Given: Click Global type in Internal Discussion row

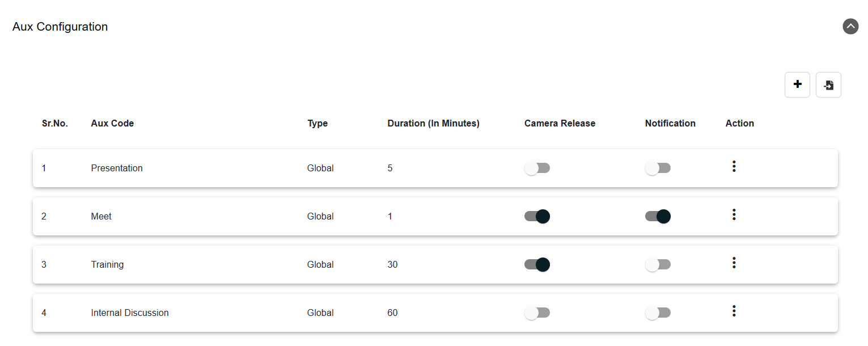Looking at the screenshot, I should 320,313.
